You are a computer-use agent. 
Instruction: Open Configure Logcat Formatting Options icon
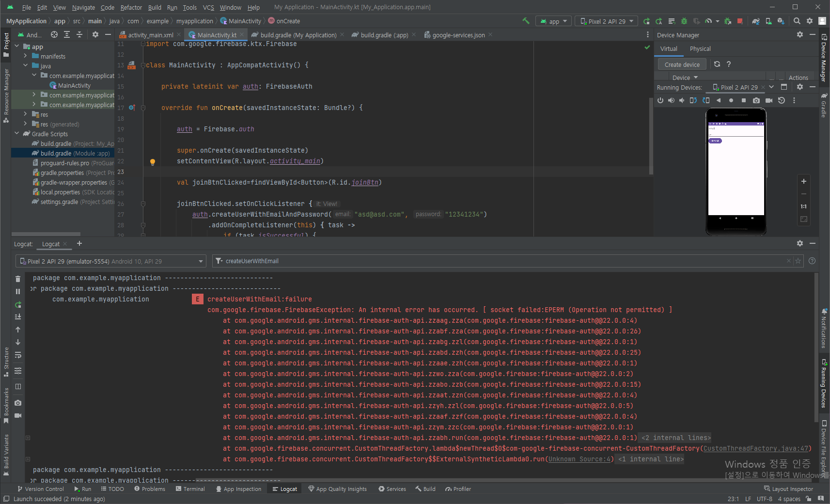(x=18, y=371)
